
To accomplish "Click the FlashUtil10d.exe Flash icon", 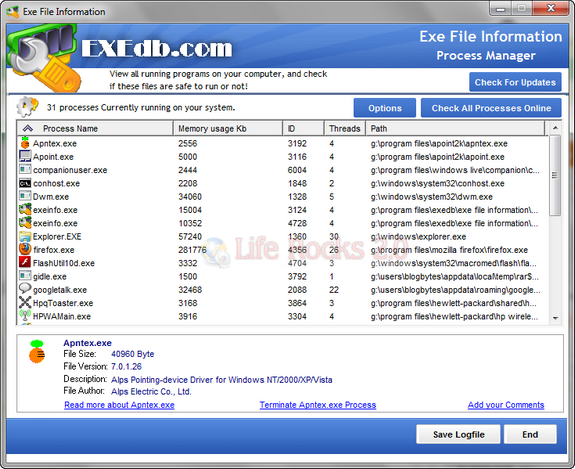I will (x=25, y=262).
